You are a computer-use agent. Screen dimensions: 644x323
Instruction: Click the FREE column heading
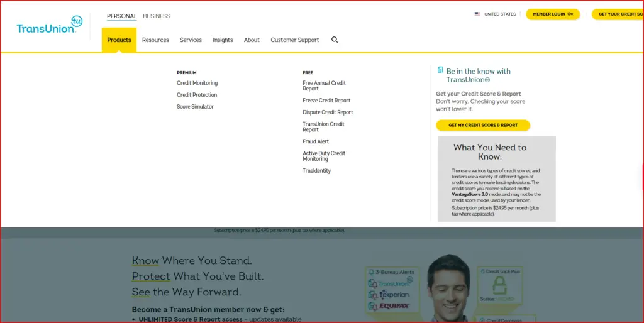(x=308, y=73)
